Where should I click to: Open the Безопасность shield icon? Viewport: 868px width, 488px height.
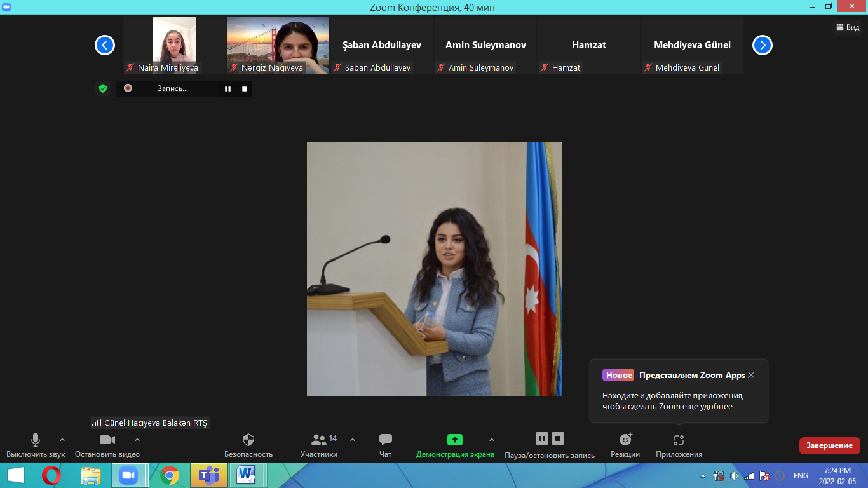click(248, 440)
